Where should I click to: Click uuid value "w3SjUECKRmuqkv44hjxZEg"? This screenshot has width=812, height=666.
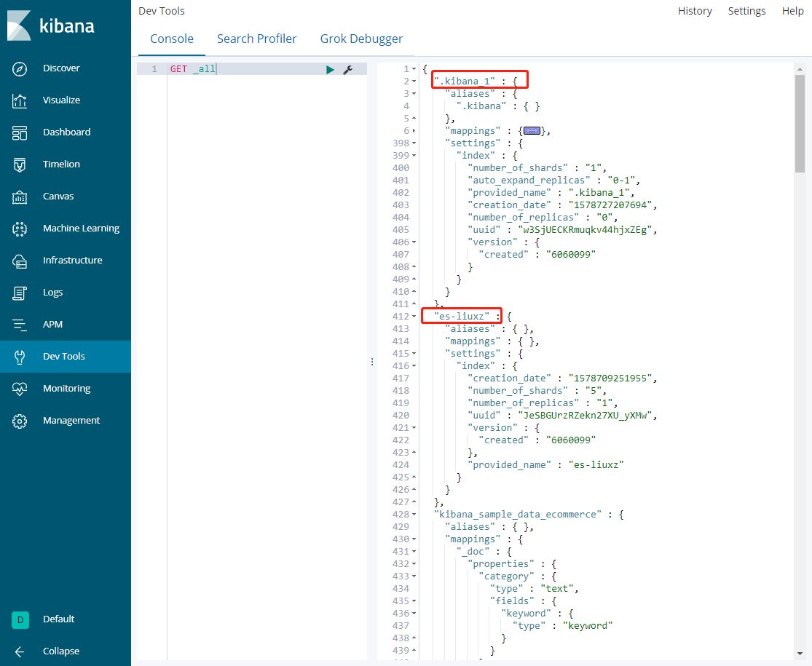pyautogui.click(x=585, y=230)
